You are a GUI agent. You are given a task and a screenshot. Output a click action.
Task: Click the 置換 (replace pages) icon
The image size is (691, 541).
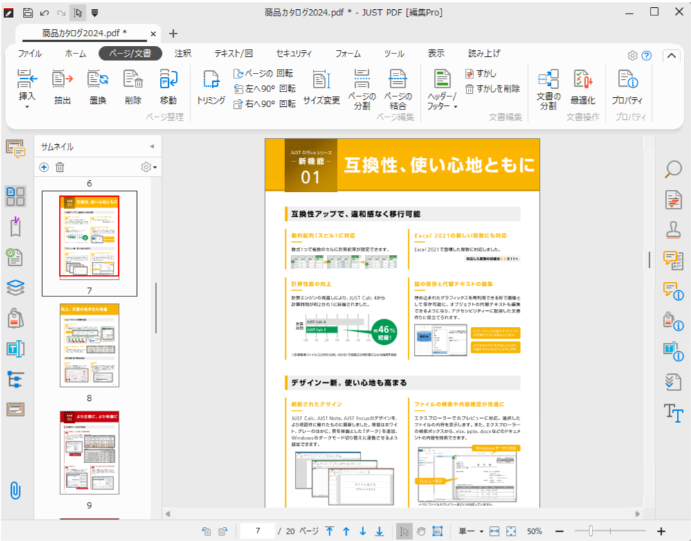pyautogui.click(x=97, y=79)
